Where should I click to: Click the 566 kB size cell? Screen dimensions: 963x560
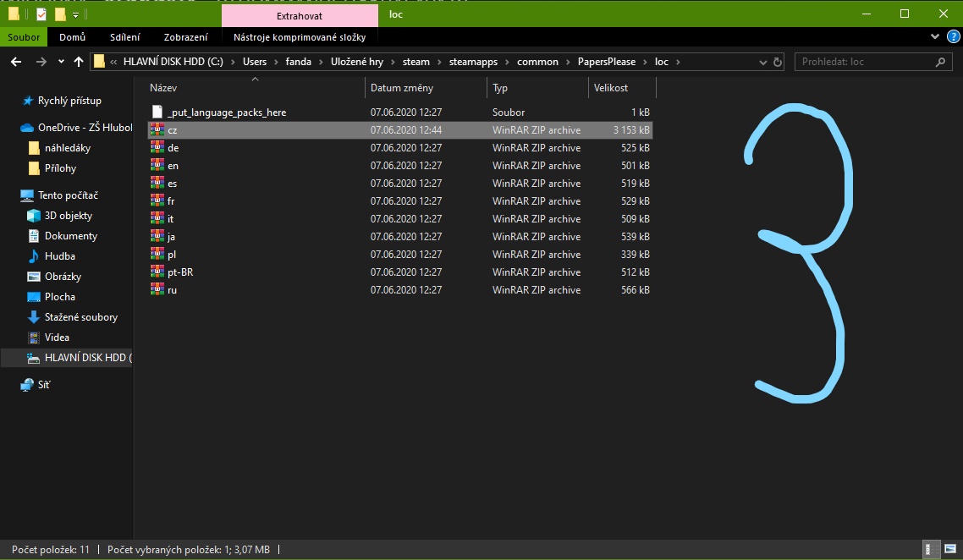point(635,290)
